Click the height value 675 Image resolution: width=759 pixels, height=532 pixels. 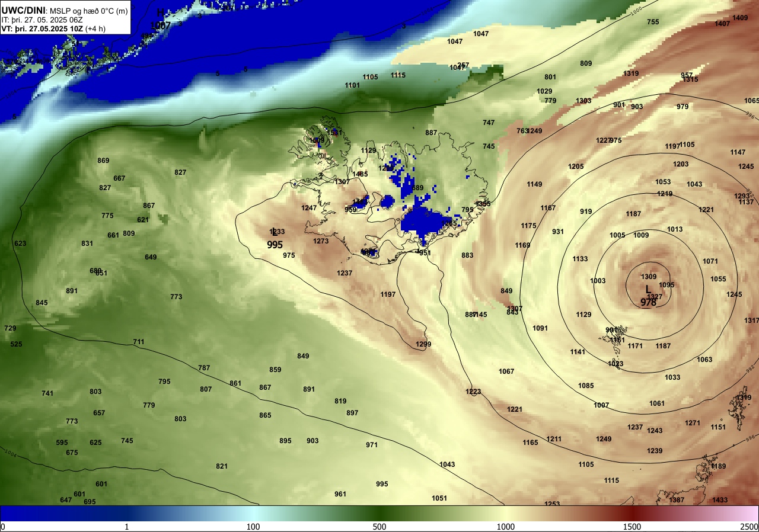[72, 453]
